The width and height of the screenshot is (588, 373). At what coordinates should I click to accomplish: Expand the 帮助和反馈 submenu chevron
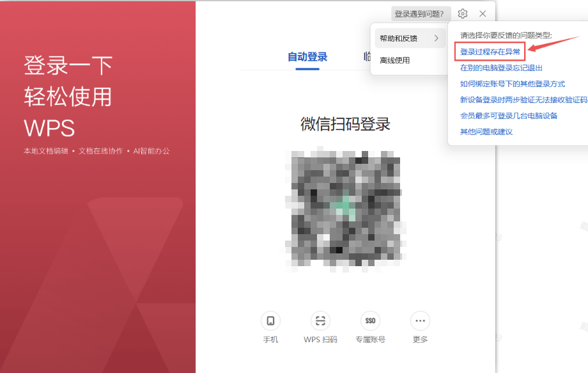pyautogui.click(x=436, y=38)
